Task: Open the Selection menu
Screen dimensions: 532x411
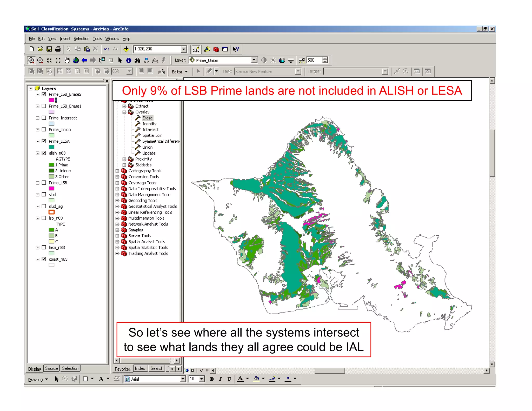Action: pos(81,38)
